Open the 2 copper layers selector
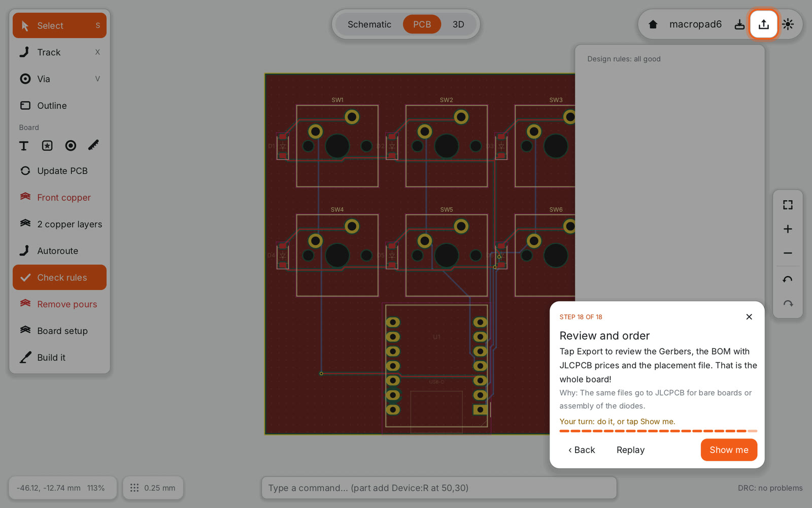812x508 pixels. [x=59, y=224]
